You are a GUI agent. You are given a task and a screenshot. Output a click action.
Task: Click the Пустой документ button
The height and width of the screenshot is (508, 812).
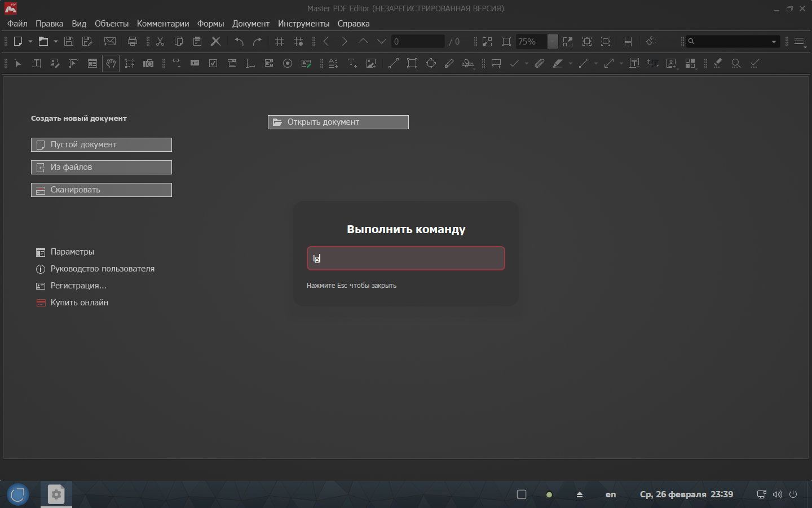101,144
